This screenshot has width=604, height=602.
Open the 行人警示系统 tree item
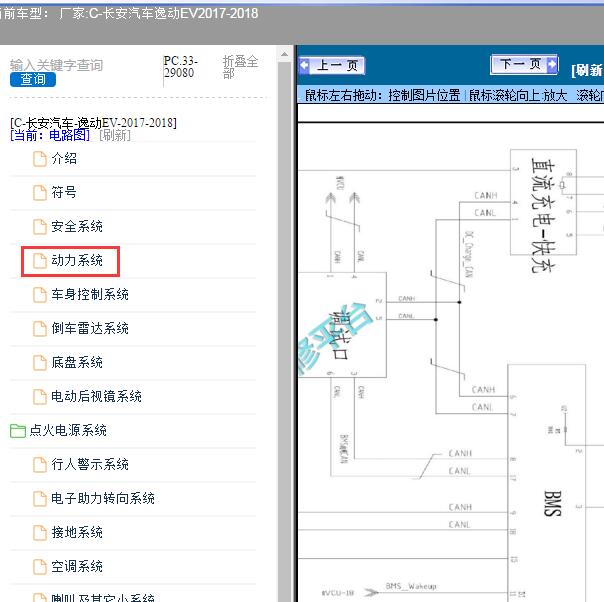90,464
